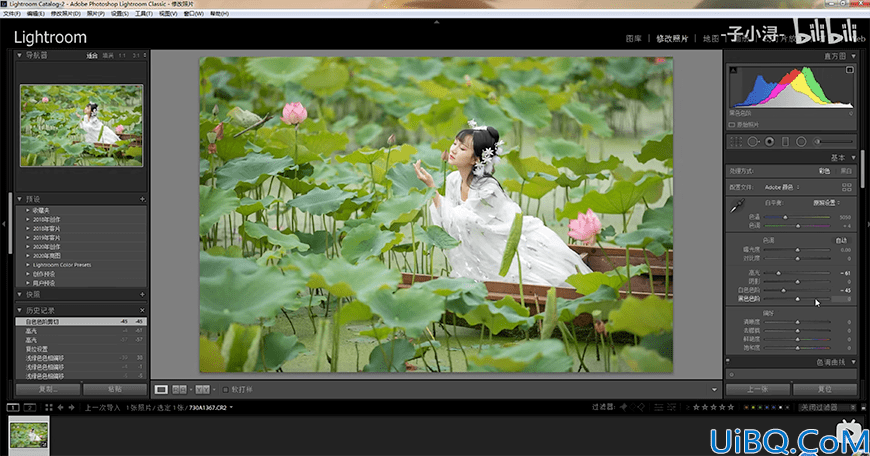Filter by flagged status flag icon

[624, 407]
